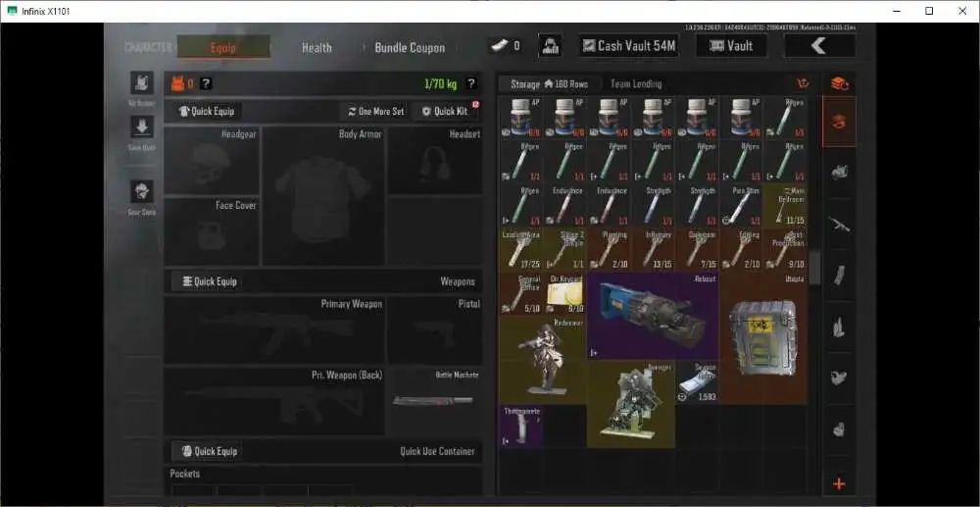Open the Kit Builder icon
The image size is (980, 507).
pyautogui.click(x=142, y=83)
